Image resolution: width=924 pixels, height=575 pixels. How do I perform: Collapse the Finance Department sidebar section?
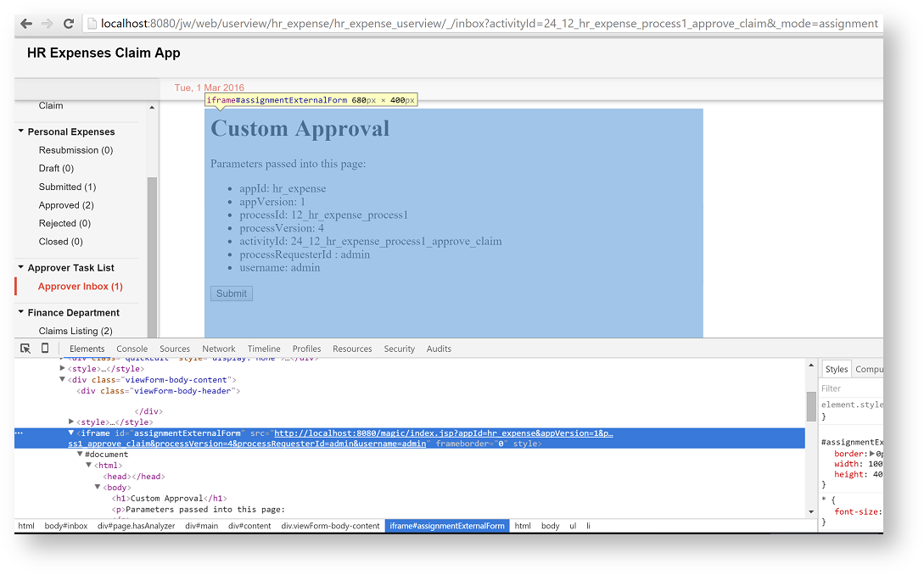tap(21, 313)
